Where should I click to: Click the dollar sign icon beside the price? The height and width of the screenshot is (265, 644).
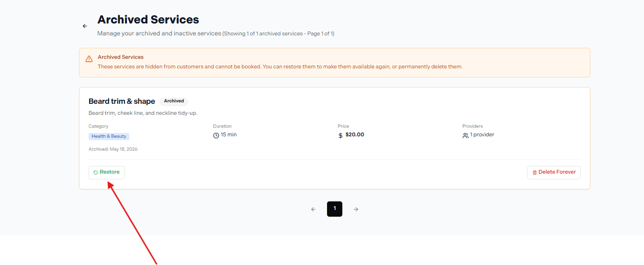point(340,135)
